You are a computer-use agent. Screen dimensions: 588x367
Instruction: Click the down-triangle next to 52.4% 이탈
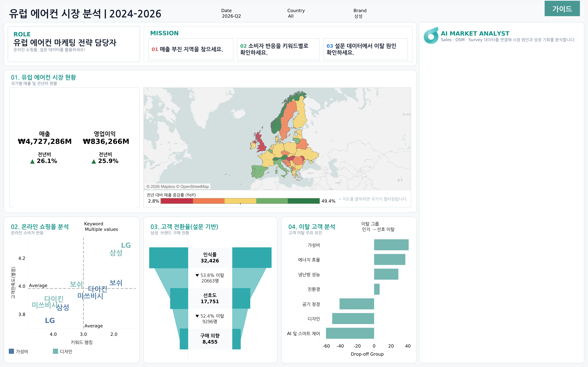[197, 316]
